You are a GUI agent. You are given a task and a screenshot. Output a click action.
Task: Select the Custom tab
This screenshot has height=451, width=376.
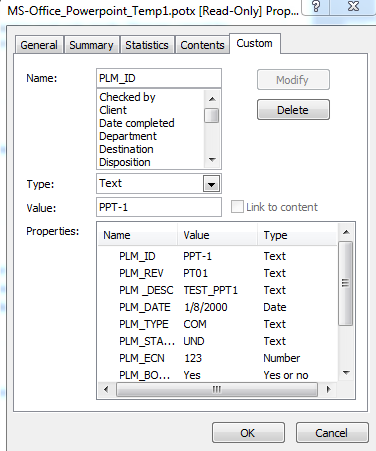pos(255,43)
